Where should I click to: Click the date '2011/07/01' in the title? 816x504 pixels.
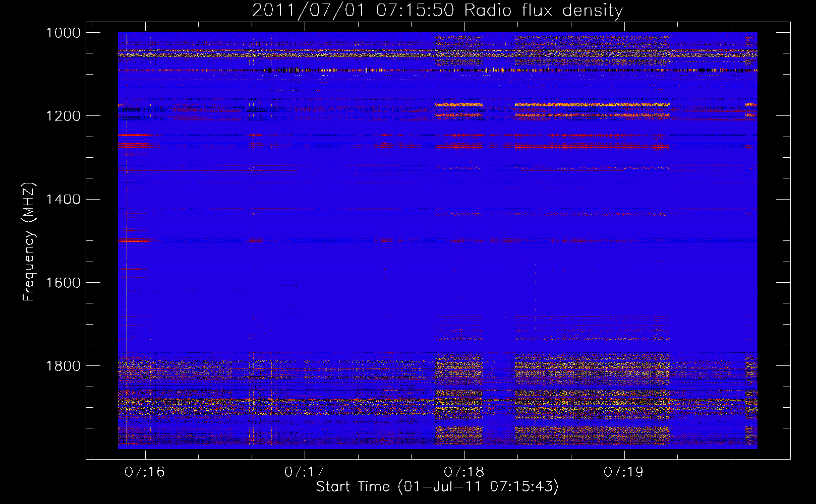coord(308,10)
